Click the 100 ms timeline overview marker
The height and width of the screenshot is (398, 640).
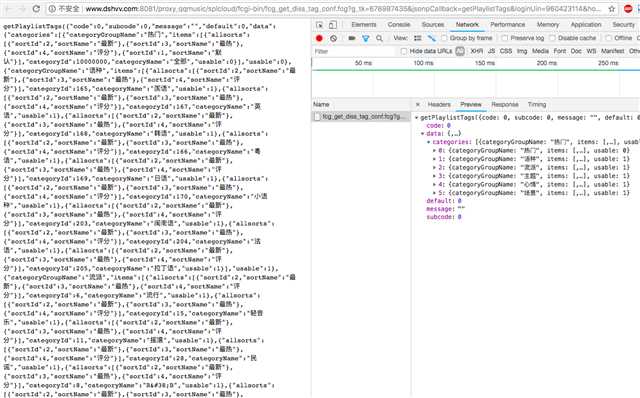coord(423,63)
